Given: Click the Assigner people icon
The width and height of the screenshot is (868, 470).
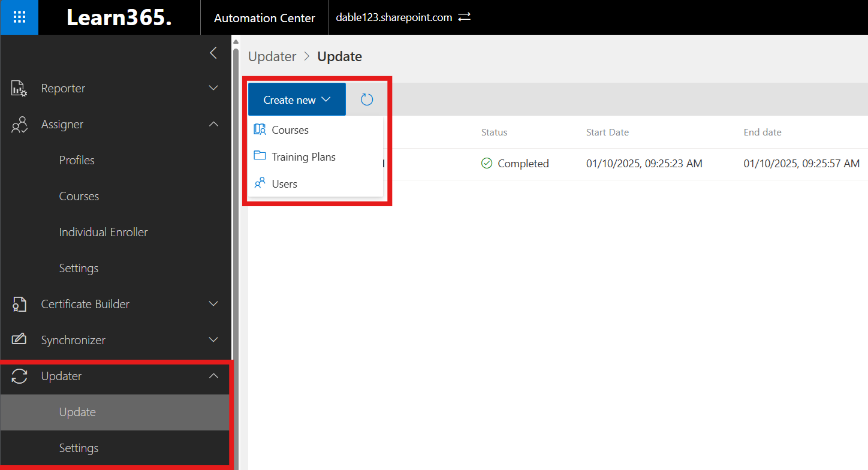Looking at the screenshot, I should (19, 125).
